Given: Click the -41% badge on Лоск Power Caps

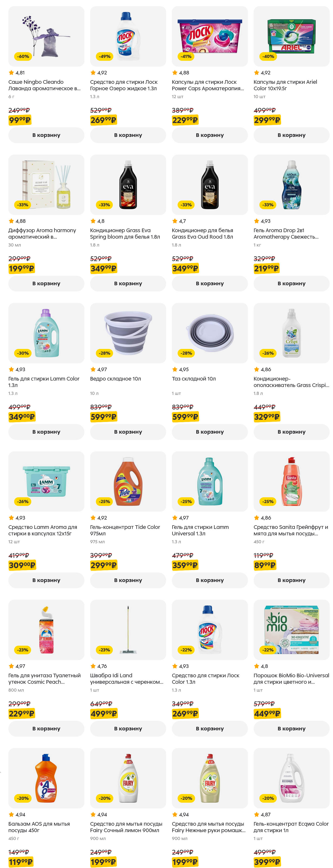Looking at the screenshot, I should pyautogui.click(x=186, y=56).
